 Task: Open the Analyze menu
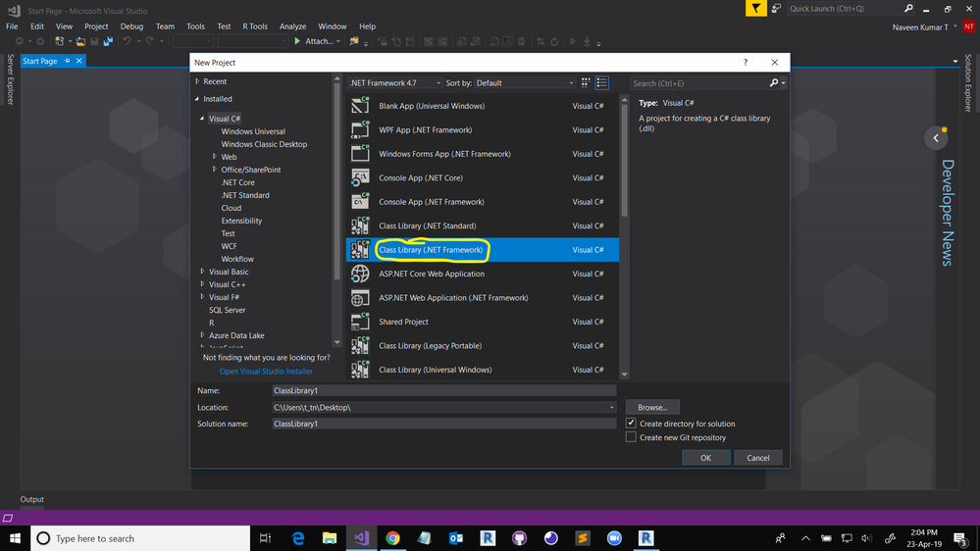pos(292,26)
